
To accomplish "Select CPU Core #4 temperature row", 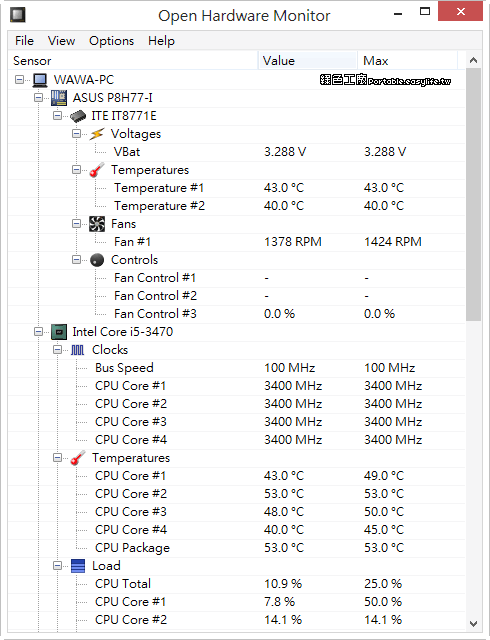I will pyautogui.click(x=237, y=529).
